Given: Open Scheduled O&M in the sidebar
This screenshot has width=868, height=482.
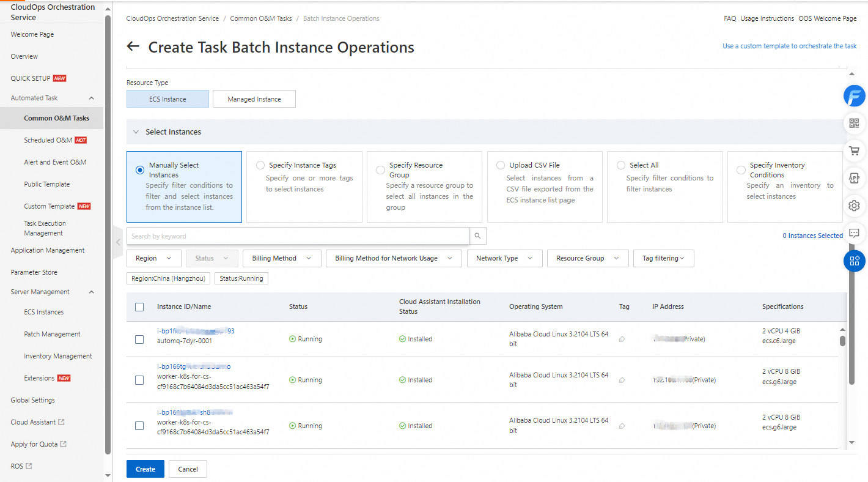Looking at the screenshot, I should 48,140.
